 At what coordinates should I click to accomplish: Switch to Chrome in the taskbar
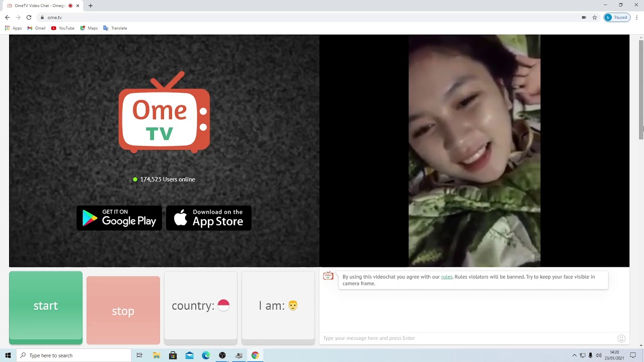[255, 355]
